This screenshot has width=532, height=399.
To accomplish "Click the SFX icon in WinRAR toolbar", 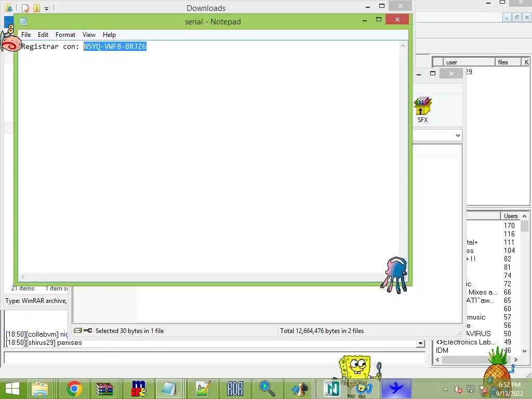I will point(422,110).
